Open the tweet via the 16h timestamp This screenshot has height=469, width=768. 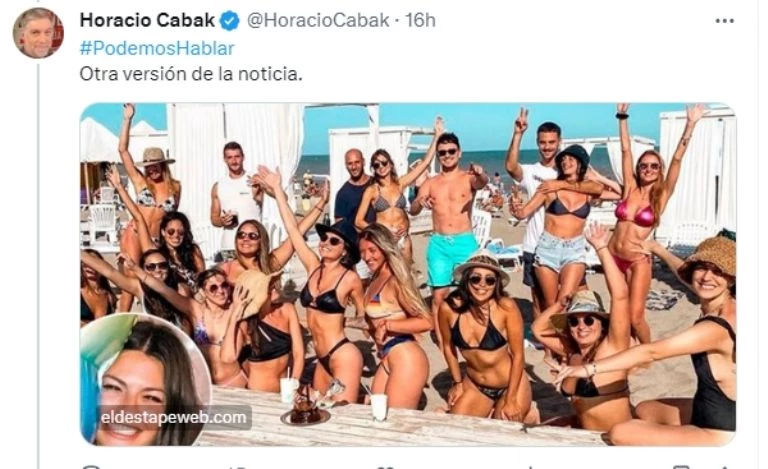pyautogui.click(x=420, y=21)
